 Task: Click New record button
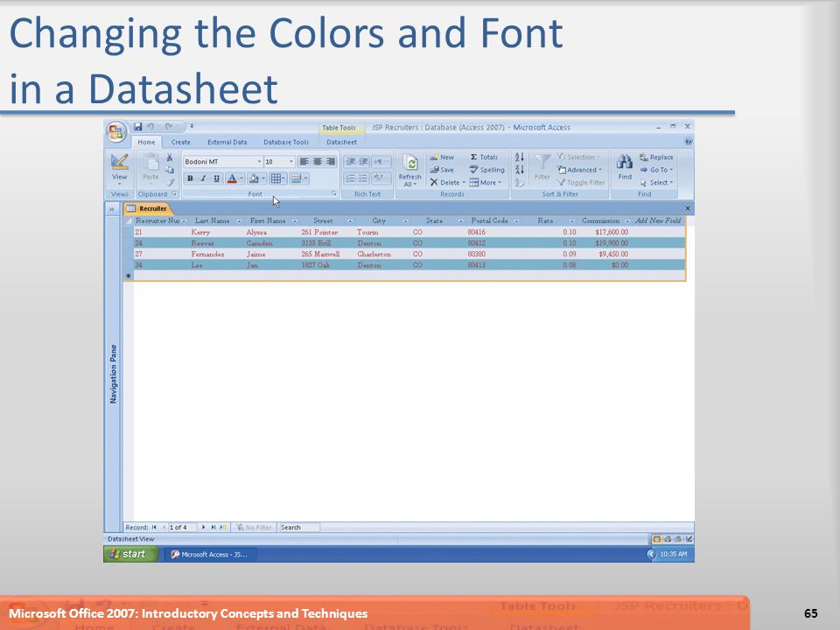tap(442, 157)
